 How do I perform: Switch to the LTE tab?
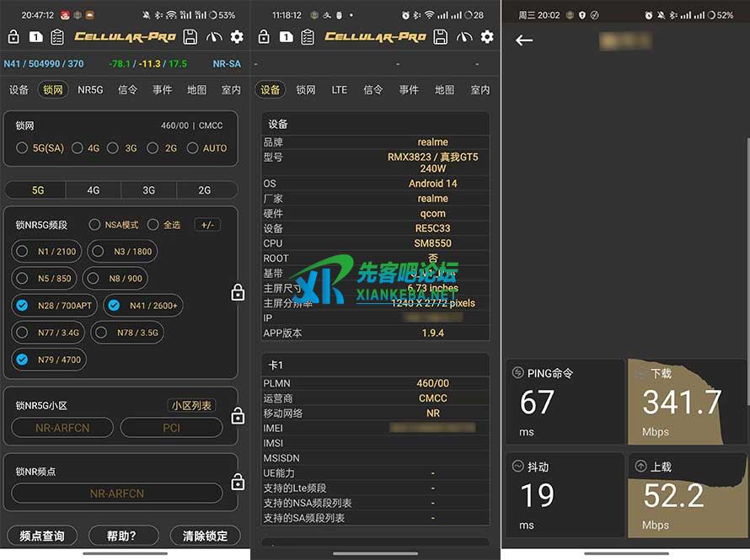point(339,89)
